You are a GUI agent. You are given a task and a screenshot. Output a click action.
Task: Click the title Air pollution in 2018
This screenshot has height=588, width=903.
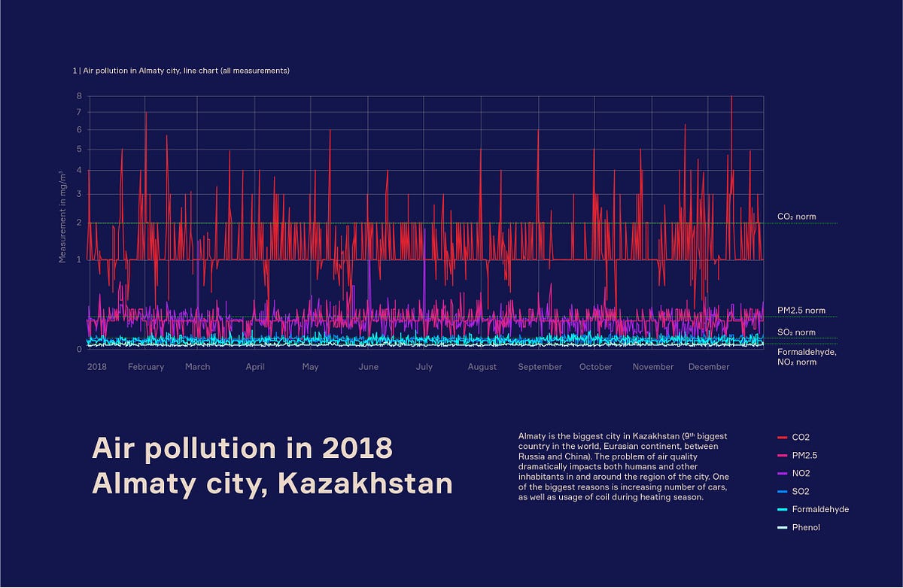click(242, 448)
